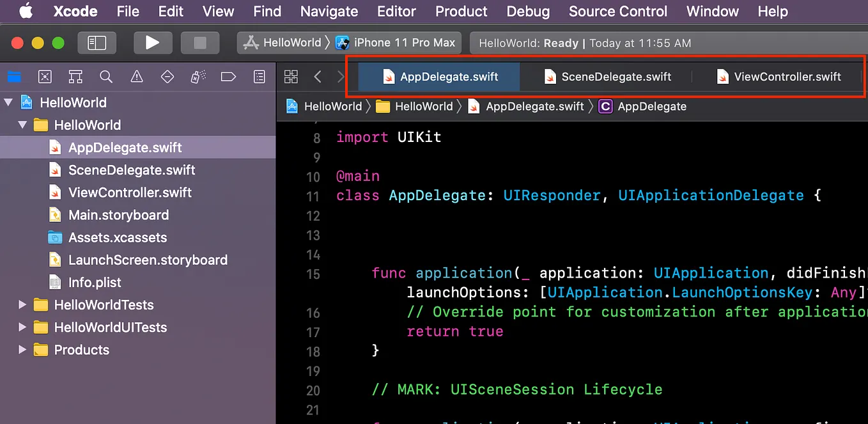Image resolution: width=868 pixels, height=424 pixels.
Task: Show the Find navigator
Action: 106,77
